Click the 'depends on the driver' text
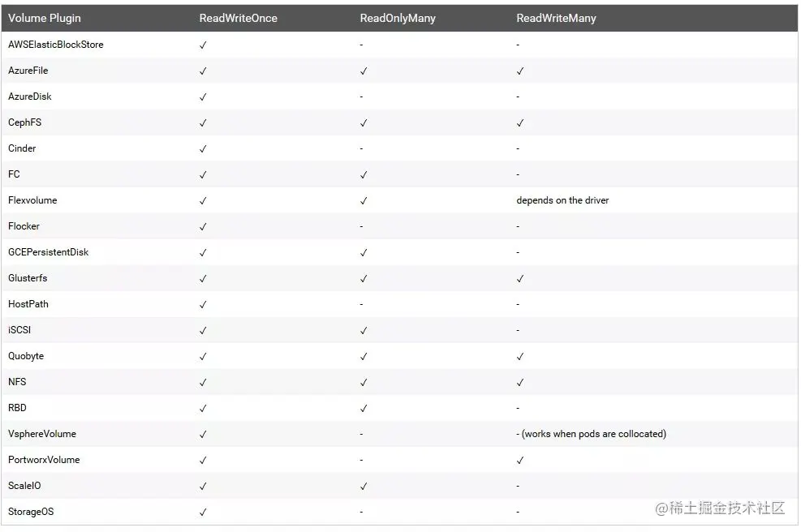Image resolution: width=801 pixels, height=532 pixels. coord(562,200)
